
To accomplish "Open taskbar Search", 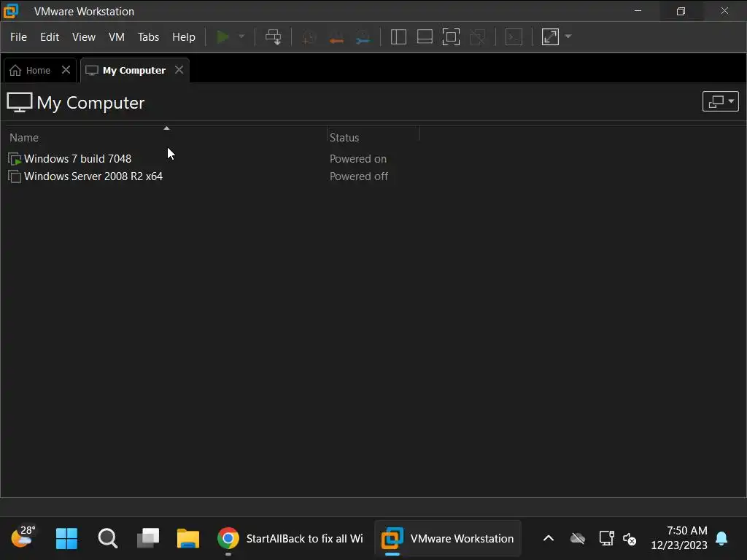I will 108,539.
